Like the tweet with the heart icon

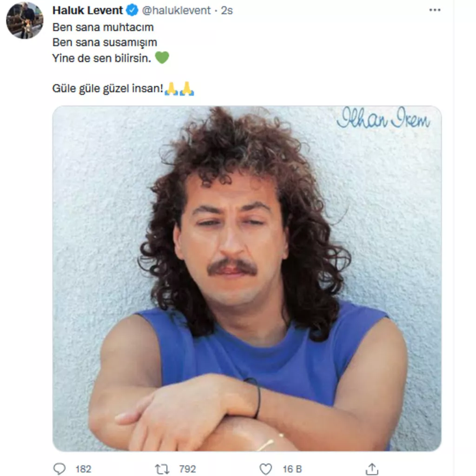265,469
